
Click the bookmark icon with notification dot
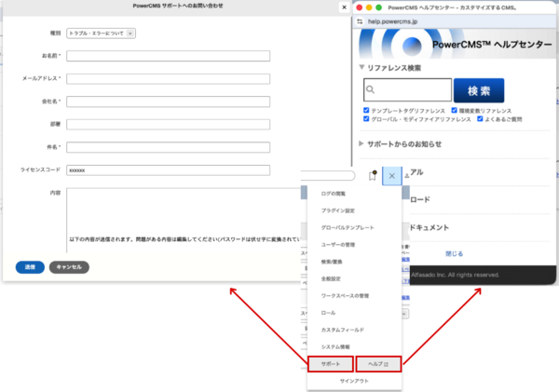pos(372,175)
